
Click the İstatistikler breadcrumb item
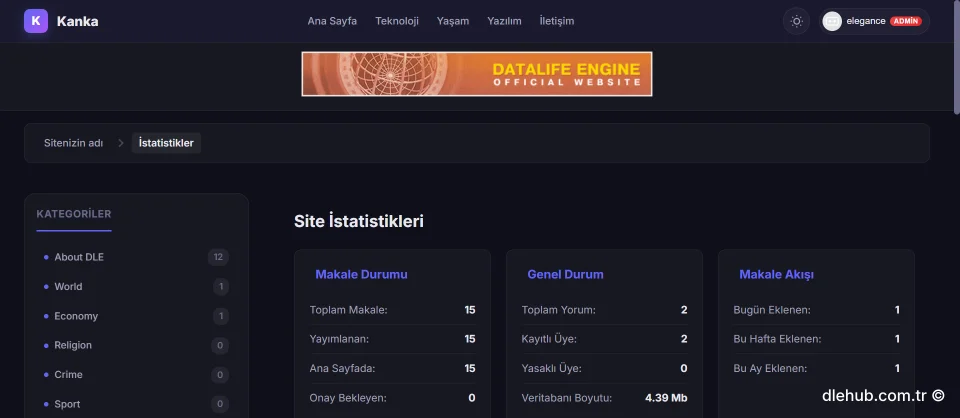tap(166, 143)
